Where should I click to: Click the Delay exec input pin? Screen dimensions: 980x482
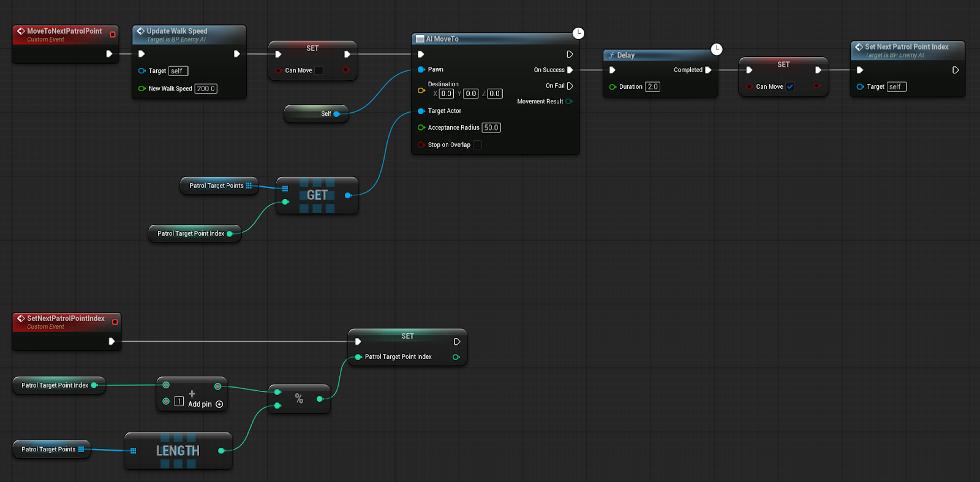pyautogui.click(x=612, y=70)
